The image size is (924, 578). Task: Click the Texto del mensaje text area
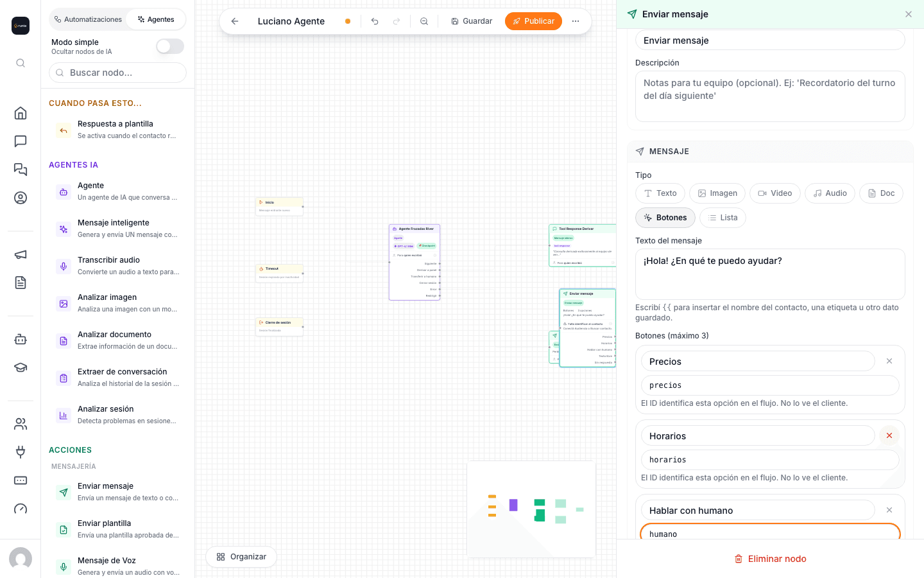tap(770, 274)
